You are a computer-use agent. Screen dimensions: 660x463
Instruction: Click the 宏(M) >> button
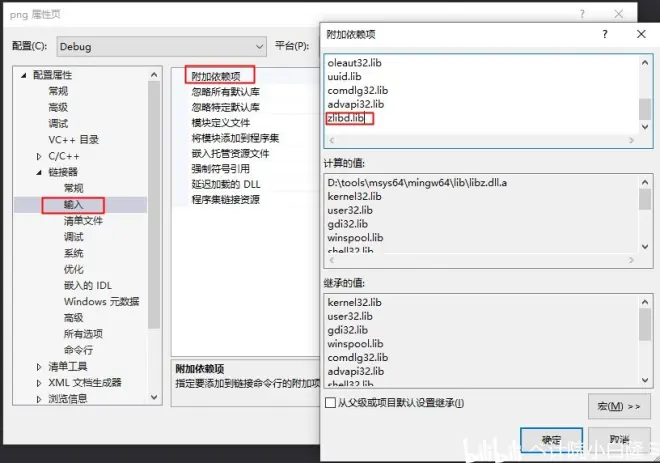pyautogui.click(x=619, y=406)
